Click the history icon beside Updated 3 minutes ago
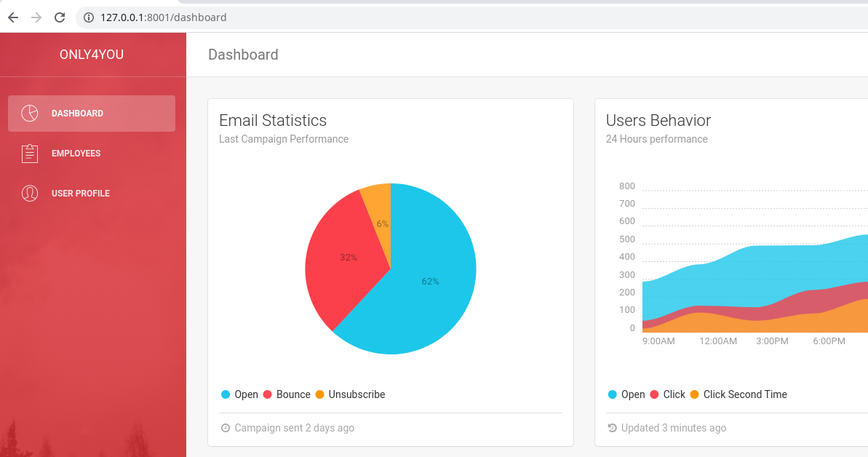Screen dimensions: 868x457 pos(612,428)
